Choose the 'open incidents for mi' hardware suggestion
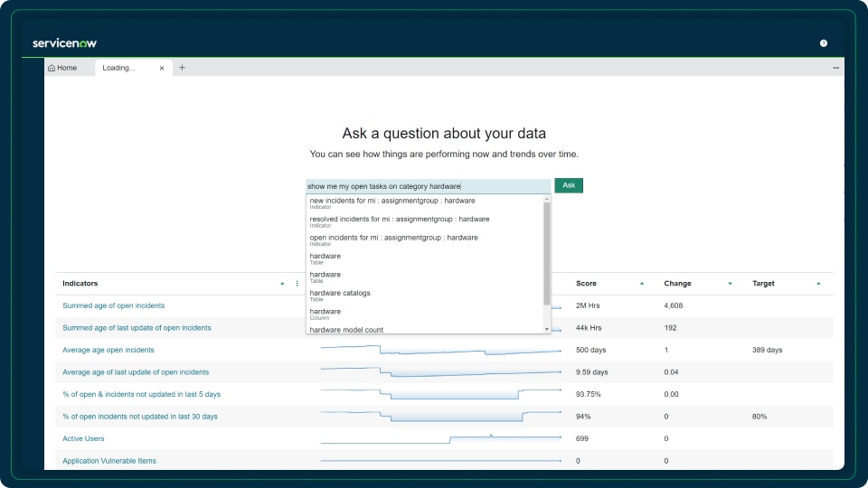This screenshot has height=488, width=868. point(393,239)
